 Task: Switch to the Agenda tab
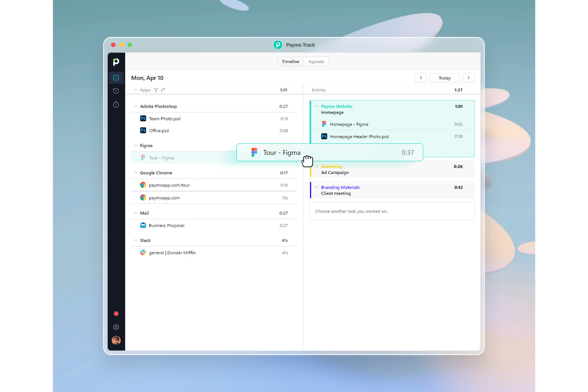pos(316,61)
